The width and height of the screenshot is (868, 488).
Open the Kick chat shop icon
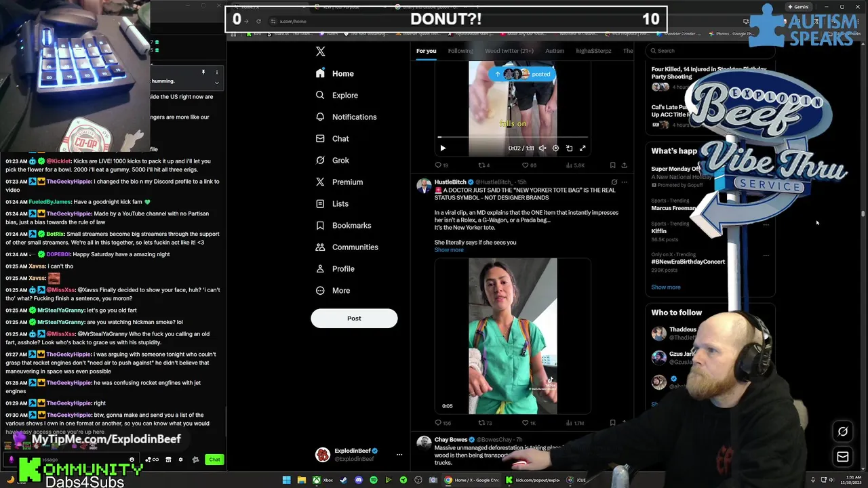pos(168,460)
